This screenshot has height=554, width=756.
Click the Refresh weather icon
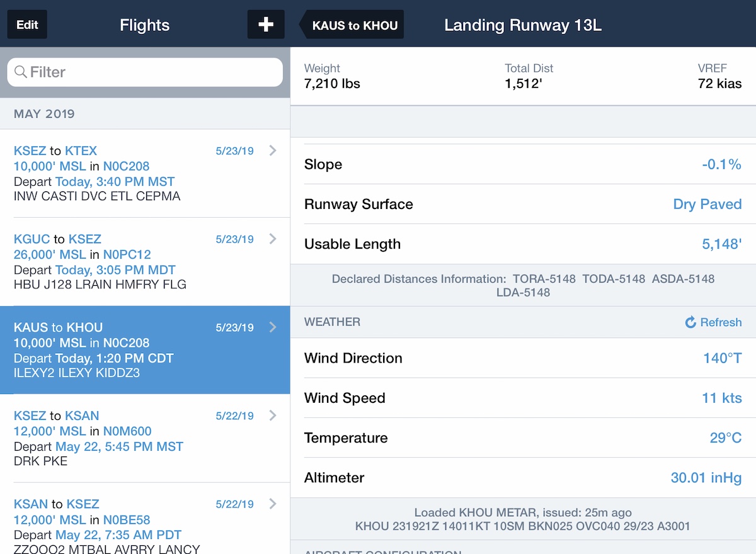pyautogui.click(x=690, y=322)
